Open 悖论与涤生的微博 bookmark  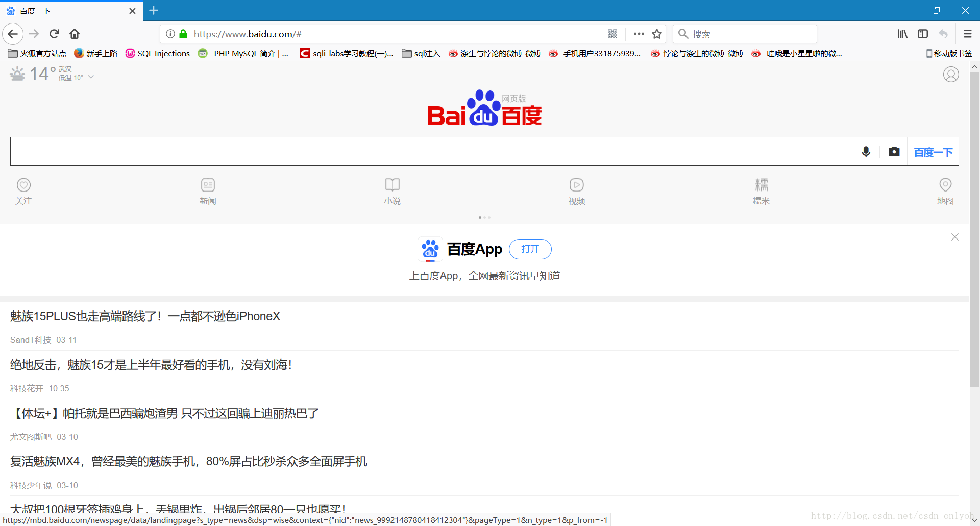[x=697, y=53]
